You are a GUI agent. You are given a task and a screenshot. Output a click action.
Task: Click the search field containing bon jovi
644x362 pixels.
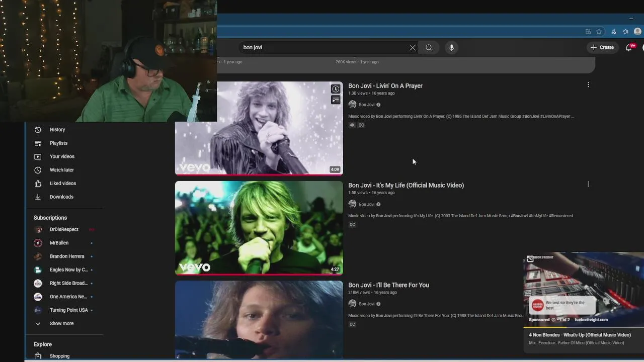(325, 47)
